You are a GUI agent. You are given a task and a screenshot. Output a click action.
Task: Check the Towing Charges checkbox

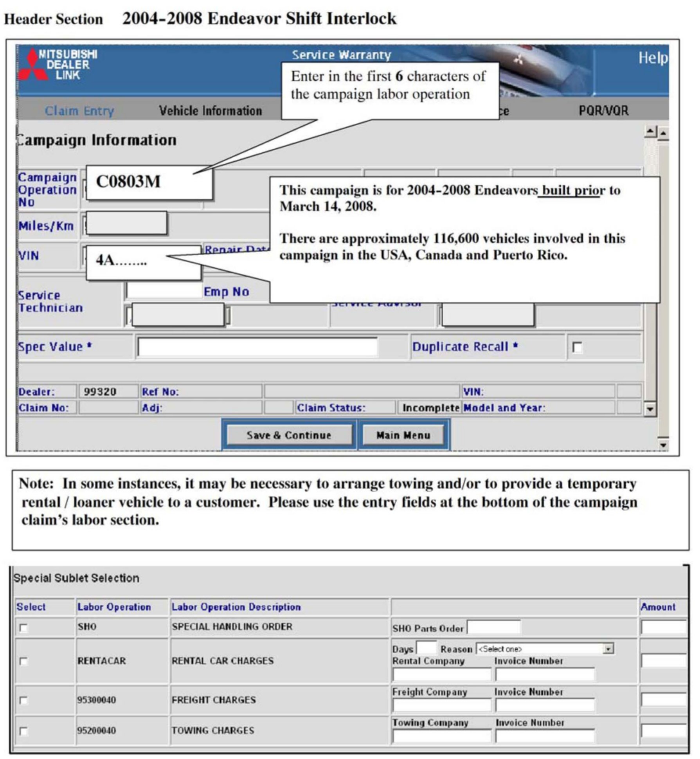(24, 731)
